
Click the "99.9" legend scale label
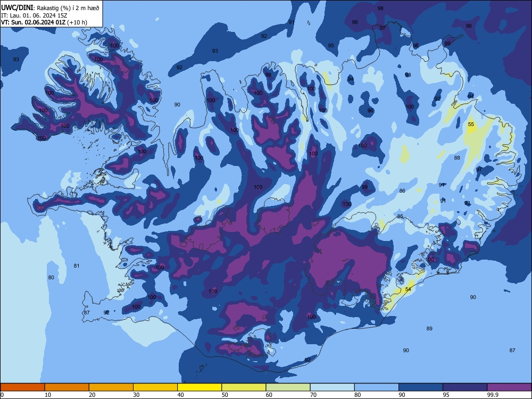pos(493,395)
